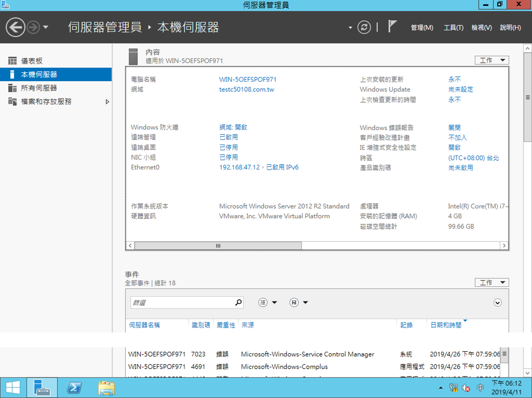Click 上次安裝的更新 value 永不
The image size is (532, 398).
tap(455, 80)
